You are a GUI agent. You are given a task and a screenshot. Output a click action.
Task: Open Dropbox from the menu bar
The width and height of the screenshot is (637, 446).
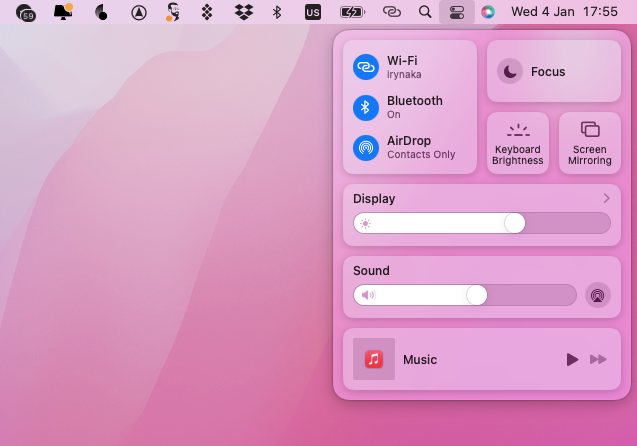tap(243, 12)
